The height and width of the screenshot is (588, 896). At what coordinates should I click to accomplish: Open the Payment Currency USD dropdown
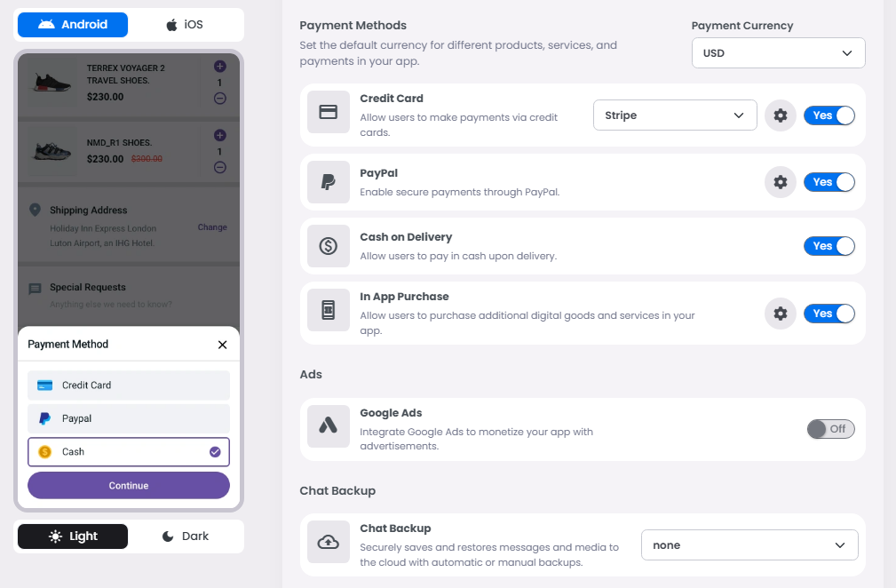(x=778, y=53)
